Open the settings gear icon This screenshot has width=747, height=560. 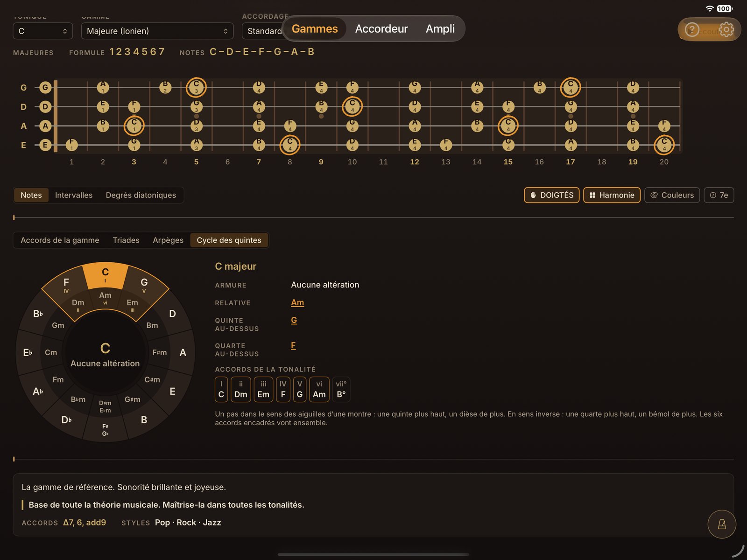point(726,29)
